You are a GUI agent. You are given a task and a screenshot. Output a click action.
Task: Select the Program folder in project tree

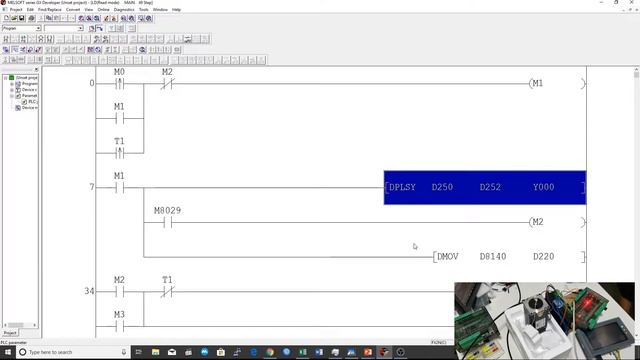[x=27, y=84]
